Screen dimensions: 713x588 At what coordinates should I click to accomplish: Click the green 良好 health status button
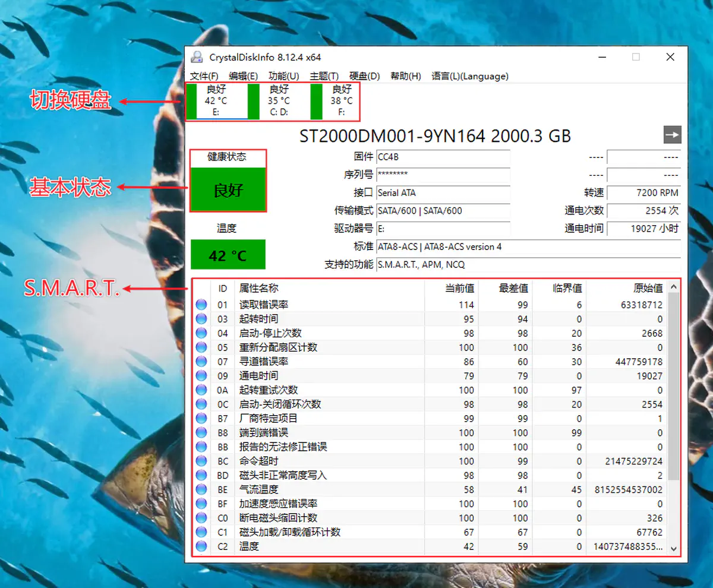click(228, 189)
